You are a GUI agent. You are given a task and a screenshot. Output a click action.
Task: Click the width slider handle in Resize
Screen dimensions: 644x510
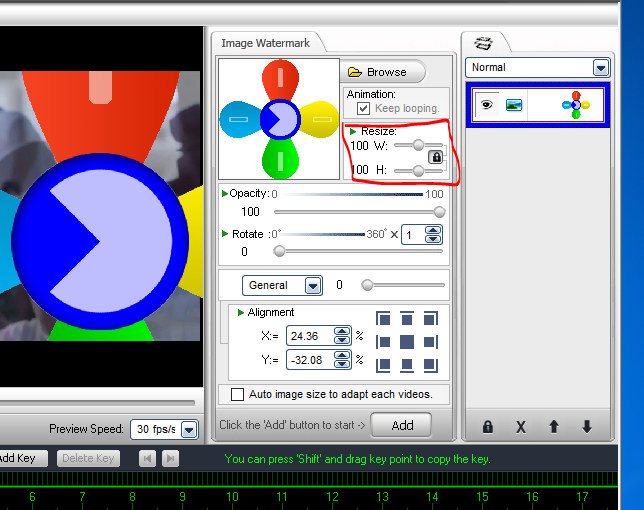coord(418,145)
